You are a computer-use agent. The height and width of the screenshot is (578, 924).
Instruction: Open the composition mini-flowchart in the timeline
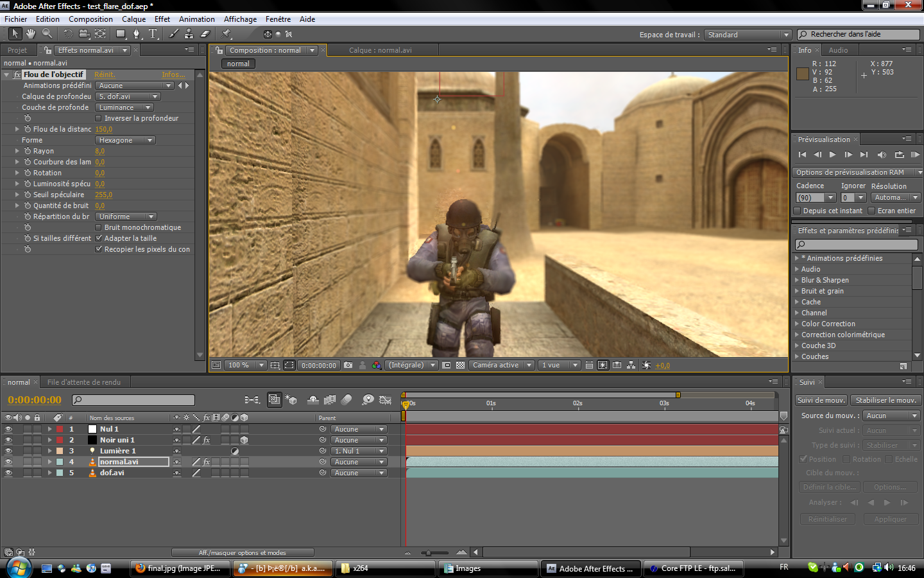252,399
